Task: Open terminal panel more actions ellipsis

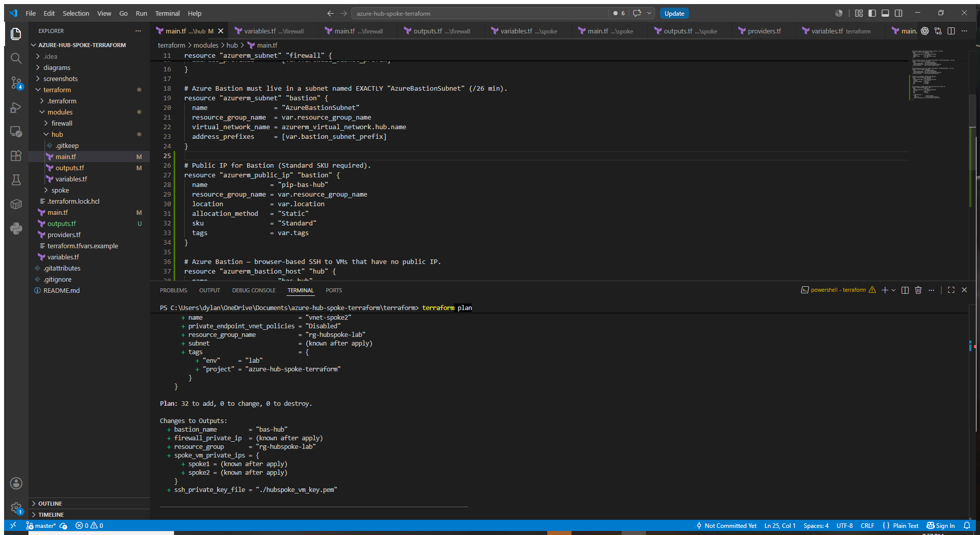Action: click(x=931, y=290)
